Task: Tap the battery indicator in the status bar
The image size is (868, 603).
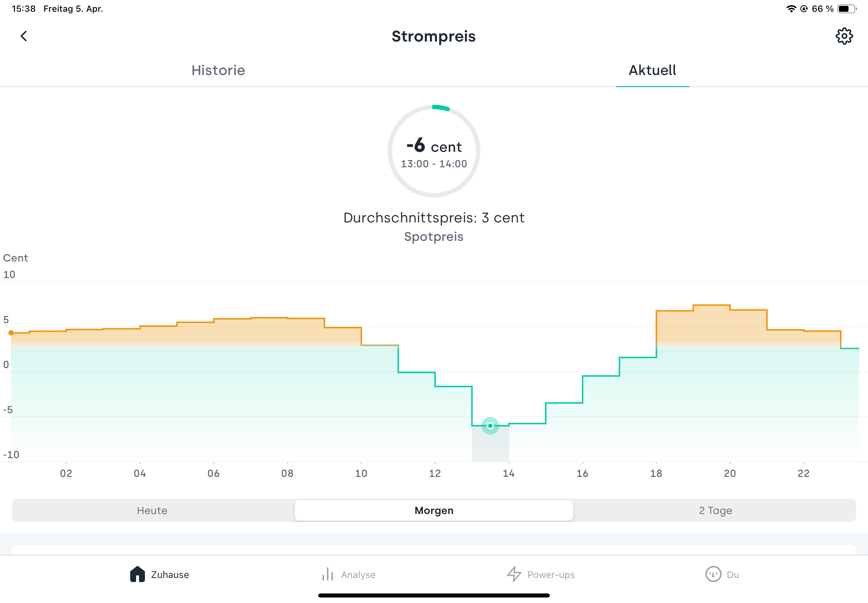Action: 847,9
